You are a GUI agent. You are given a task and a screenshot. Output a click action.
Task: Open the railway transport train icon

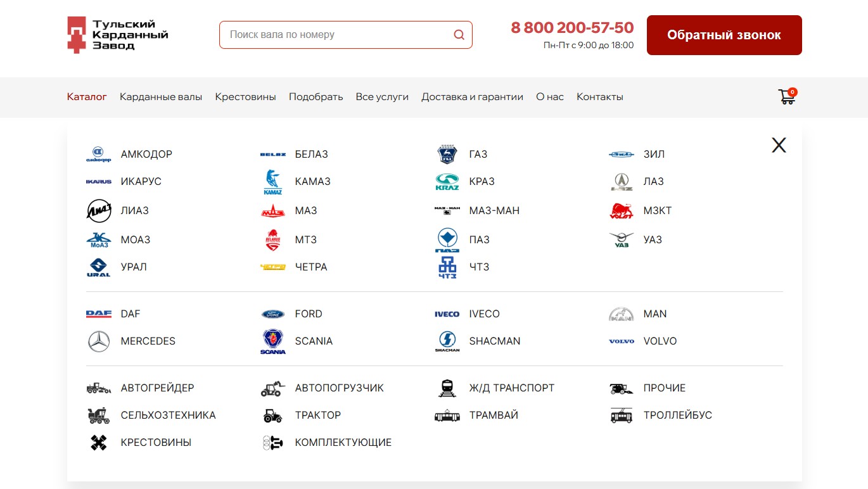coord(447,388)
